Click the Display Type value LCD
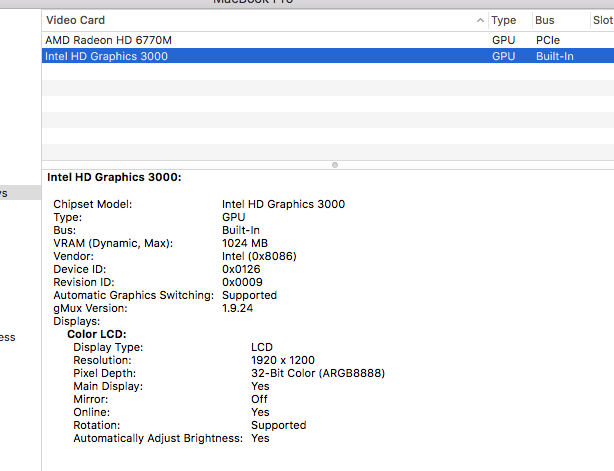Screen dimensions: 614x471 [x=262, y=347]
